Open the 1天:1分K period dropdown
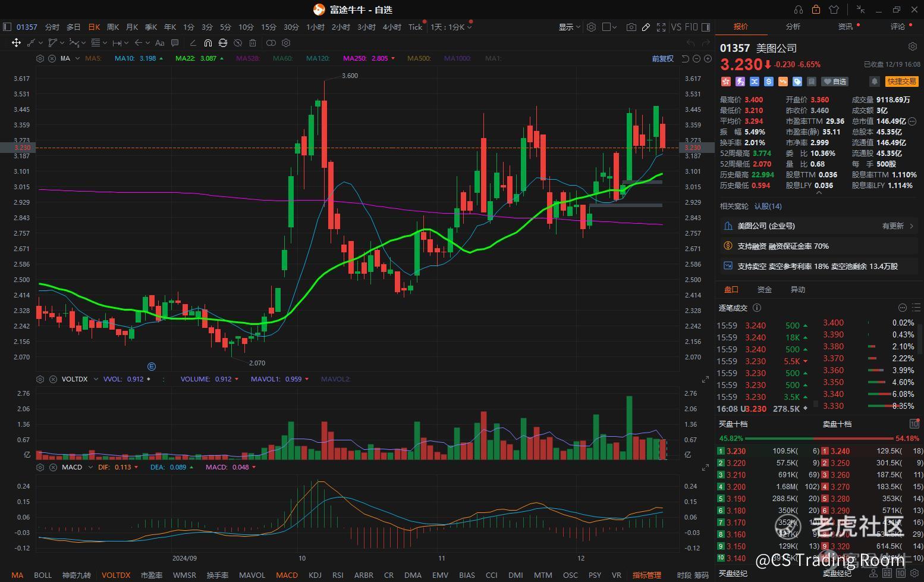Screen dimensions: 924x582 (451, 27)
